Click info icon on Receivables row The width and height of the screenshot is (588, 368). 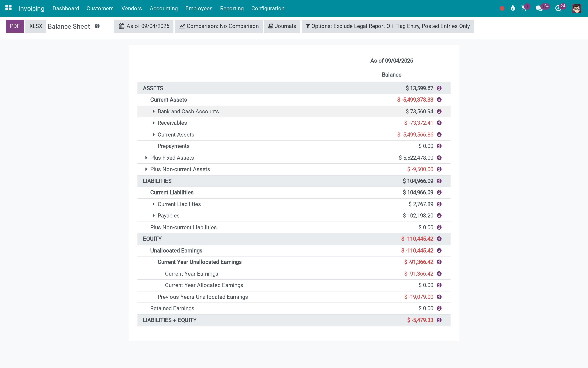click(439, 123)
